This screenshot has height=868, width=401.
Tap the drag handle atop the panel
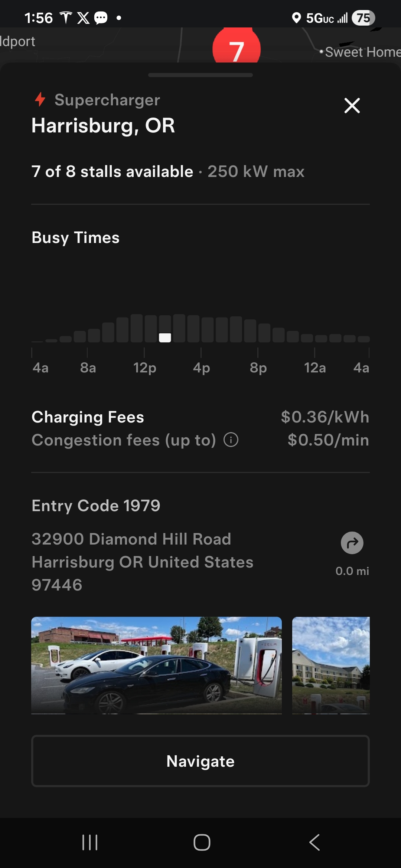(x=200, y=75)
